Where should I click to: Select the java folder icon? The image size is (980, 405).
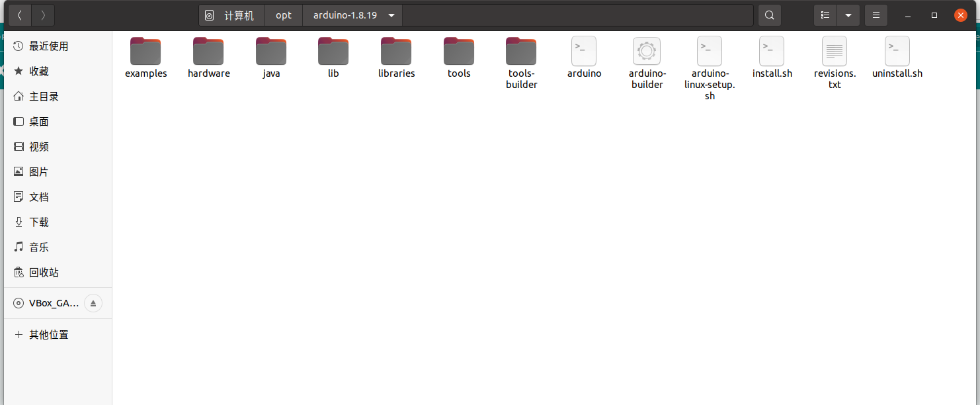[x=271, y=51]
